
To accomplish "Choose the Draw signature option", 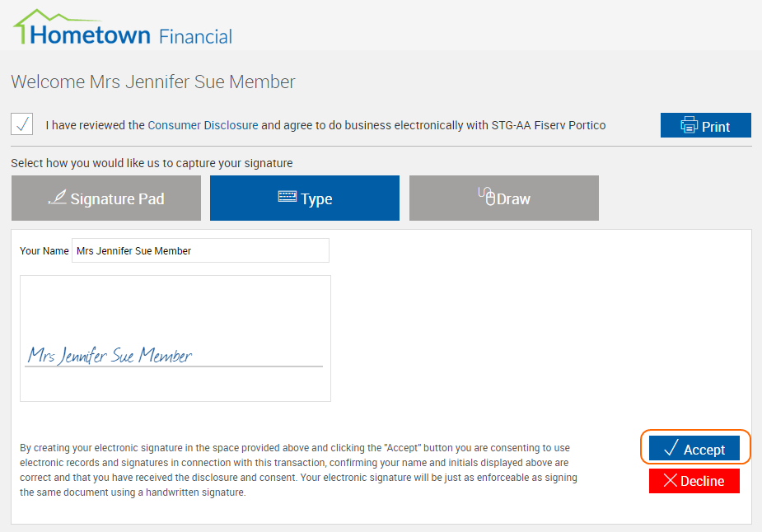I will pos(504,198).
